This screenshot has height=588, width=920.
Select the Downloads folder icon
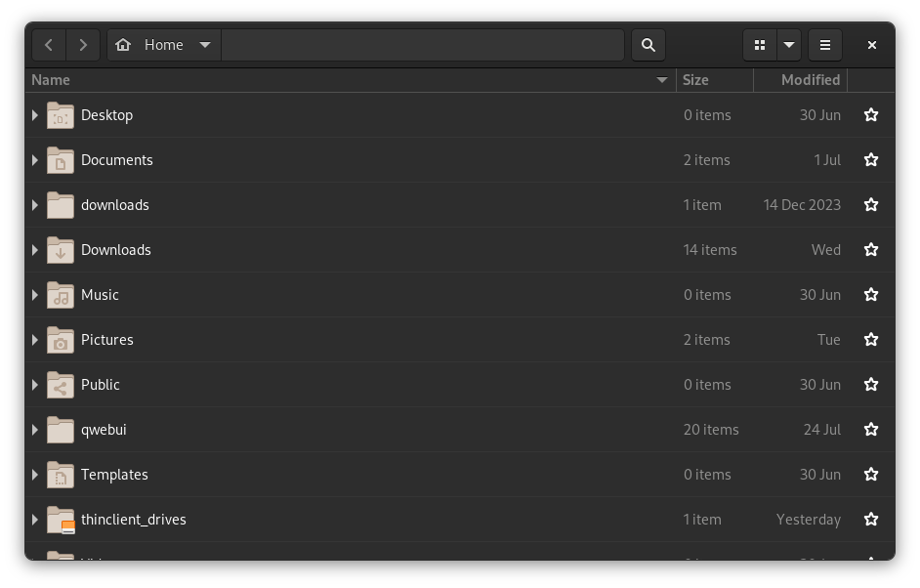click(x=60, y=249)
